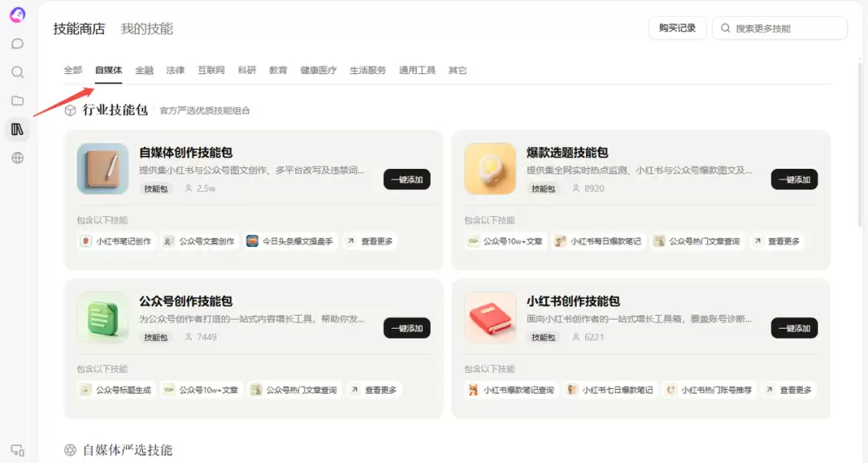868x463 pixels.
Task: Select the skill library books icon
Action: 18,129
